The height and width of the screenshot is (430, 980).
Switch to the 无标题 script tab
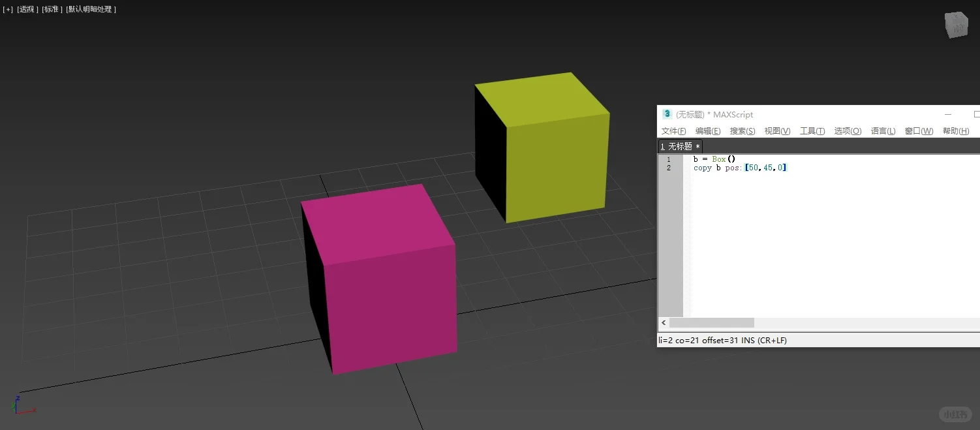pos(680,146)
